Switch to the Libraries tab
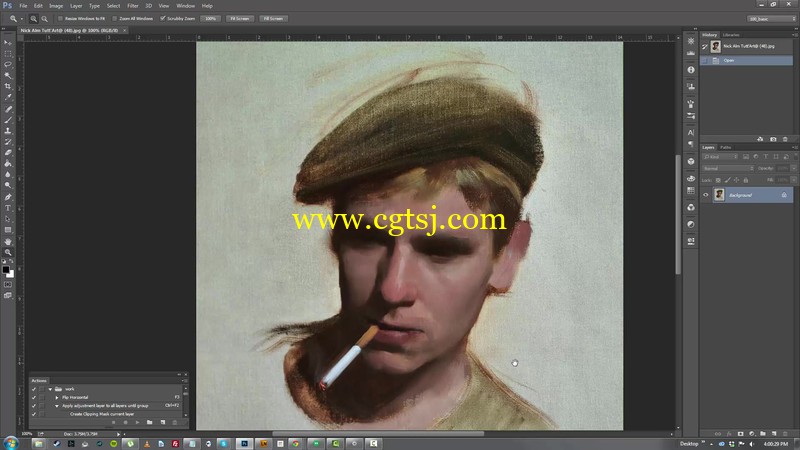This screenshot has height=450, width=800. click(x=731, y=35)
